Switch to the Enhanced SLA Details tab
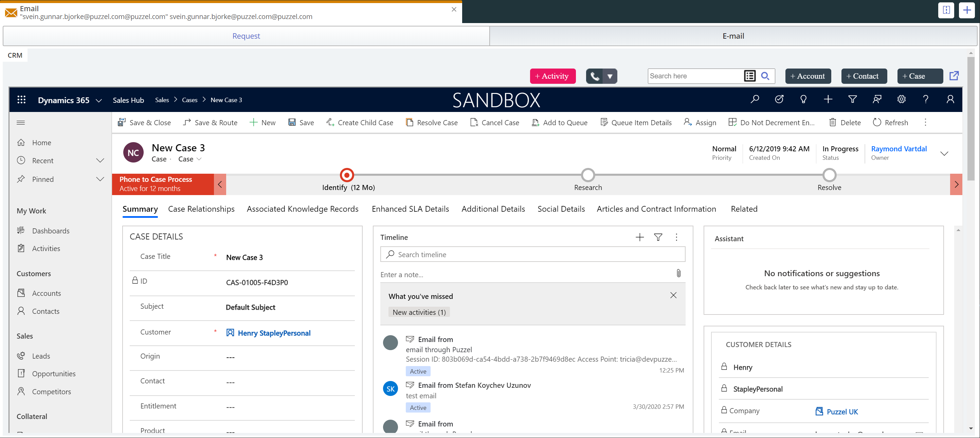 click(x=410, y=209)
